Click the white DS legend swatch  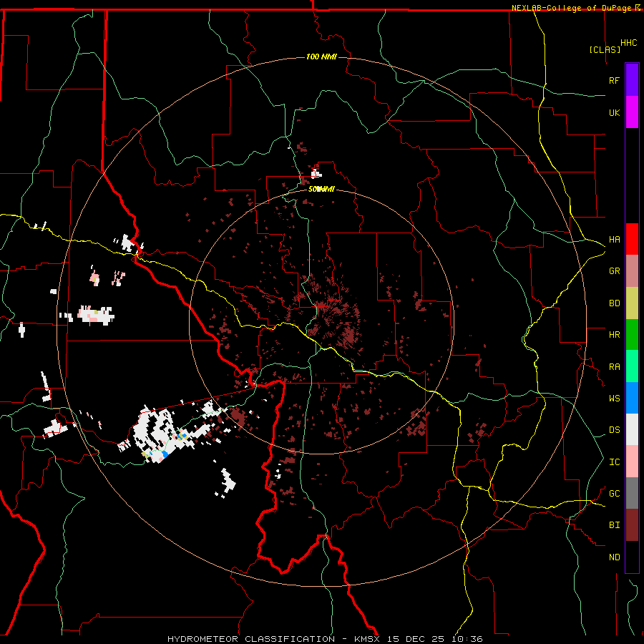click(x=632, y=429)
